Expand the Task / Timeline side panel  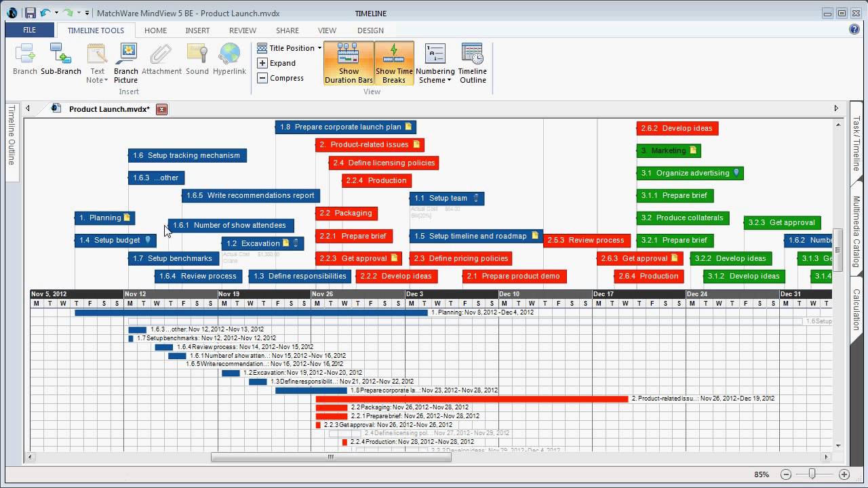[x=856, y=143]
